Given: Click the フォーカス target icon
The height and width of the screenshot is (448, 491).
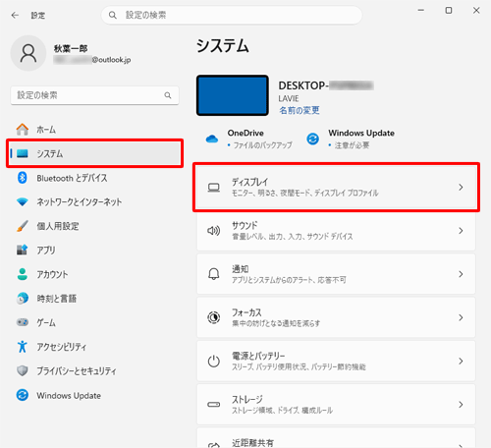Looking at the screenshot, I should point(214,317).
